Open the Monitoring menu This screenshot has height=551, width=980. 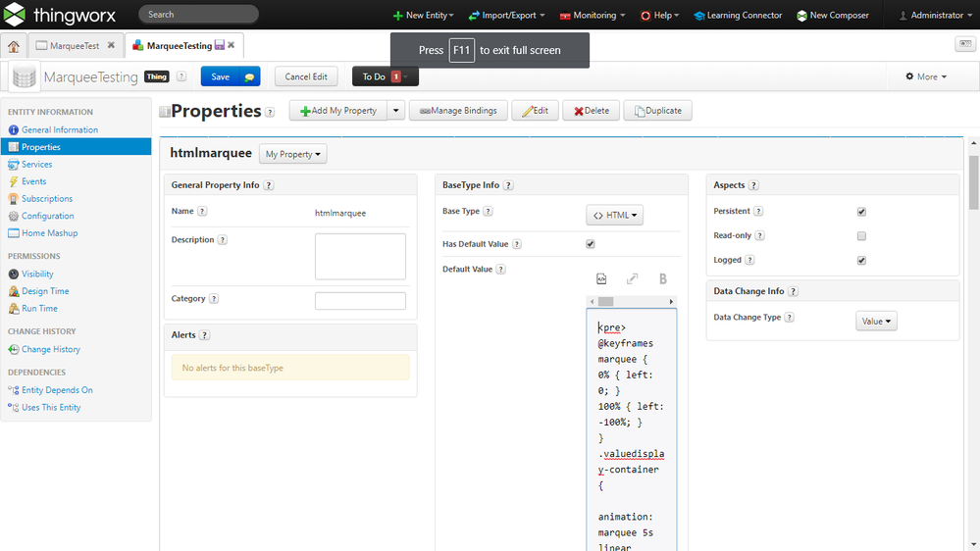pyautogui.click(x=593, y=16)
